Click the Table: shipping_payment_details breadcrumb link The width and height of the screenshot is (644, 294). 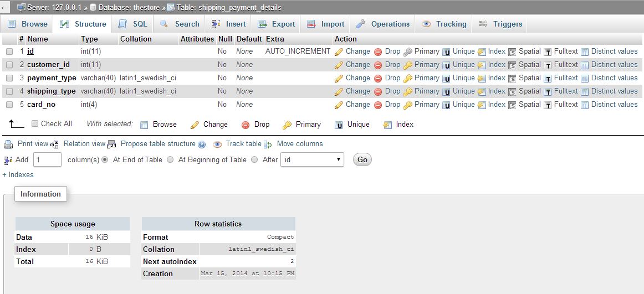point(229,7)
